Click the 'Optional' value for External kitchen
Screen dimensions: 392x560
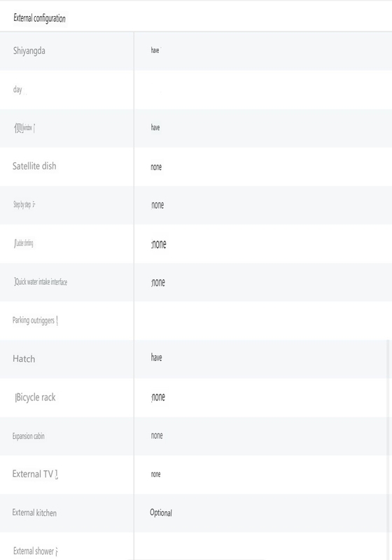161,513
